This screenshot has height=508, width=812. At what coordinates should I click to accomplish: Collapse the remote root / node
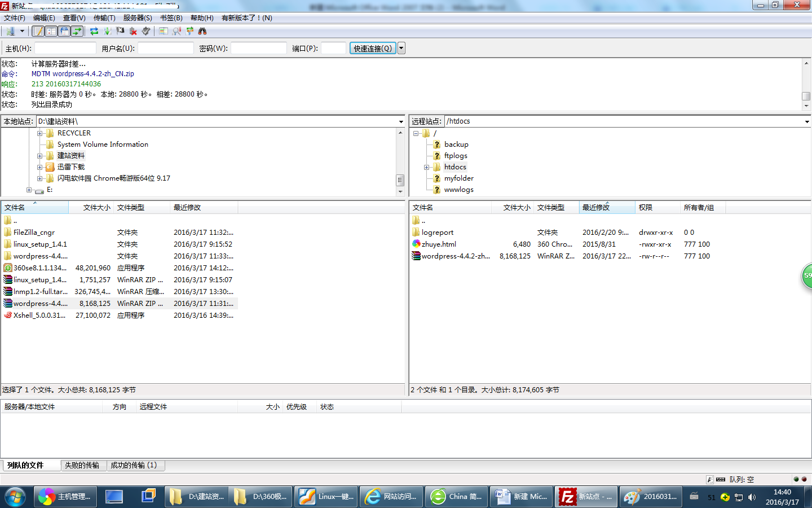416,133
